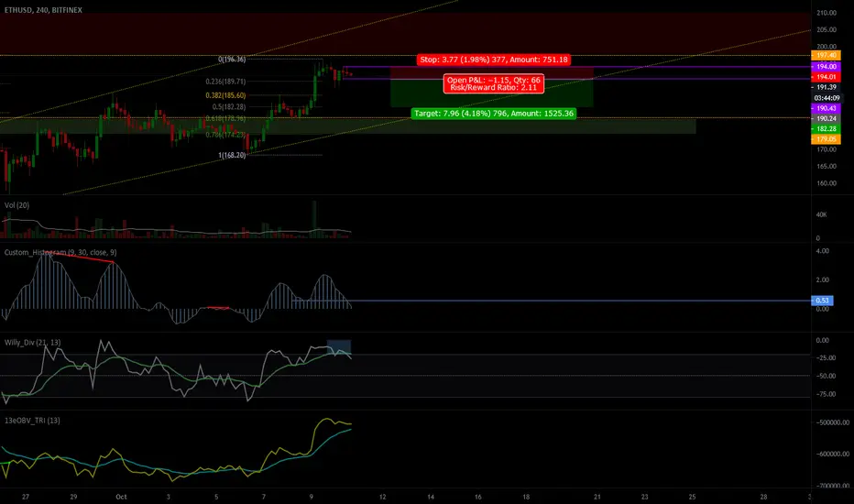854x504 pixels.
Task: Select the Open P&L Risk/Reward Ratio 2.11 box
Action: (x=494, y=83)
